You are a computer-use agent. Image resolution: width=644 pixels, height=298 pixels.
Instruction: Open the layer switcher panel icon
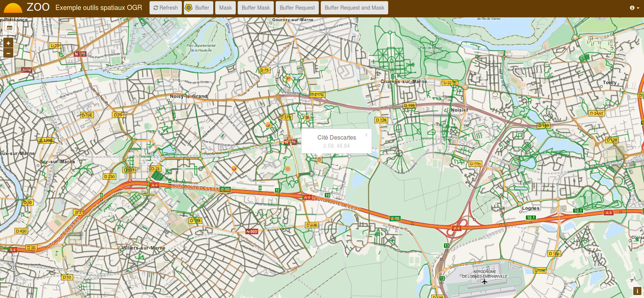pos(10,28)
